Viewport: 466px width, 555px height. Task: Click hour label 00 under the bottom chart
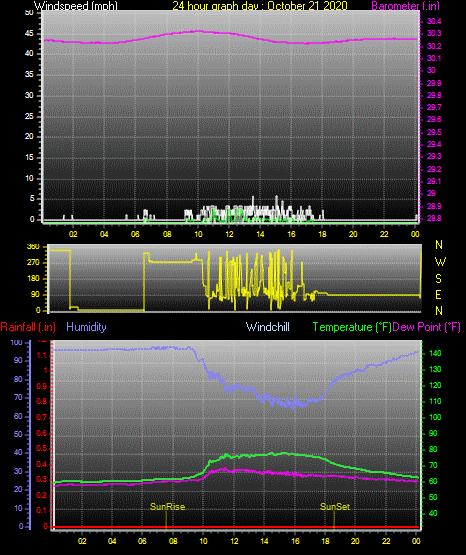pos(416,541)
